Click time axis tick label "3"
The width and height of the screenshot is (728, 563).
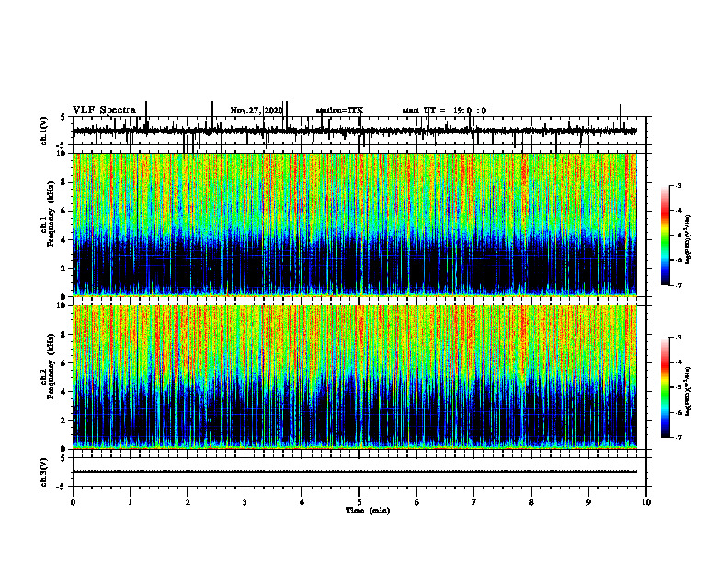(x=245, y=502)
